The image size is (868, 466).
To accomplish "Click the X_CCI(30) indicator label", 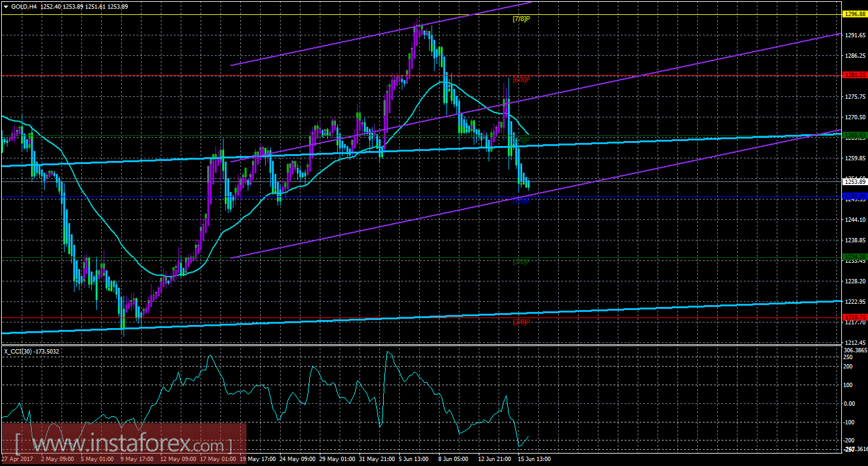I will click(x=31, y=352).
